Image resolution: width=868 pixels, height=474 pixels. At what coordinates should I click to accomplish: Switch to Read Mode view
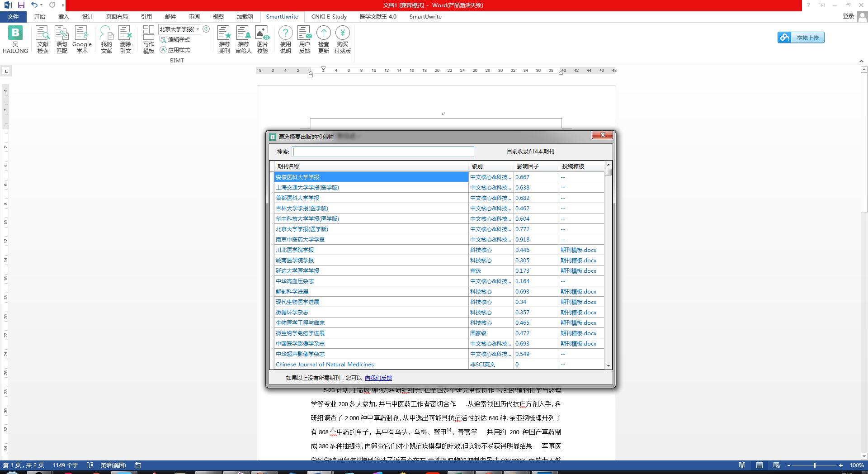pos(742,465)
